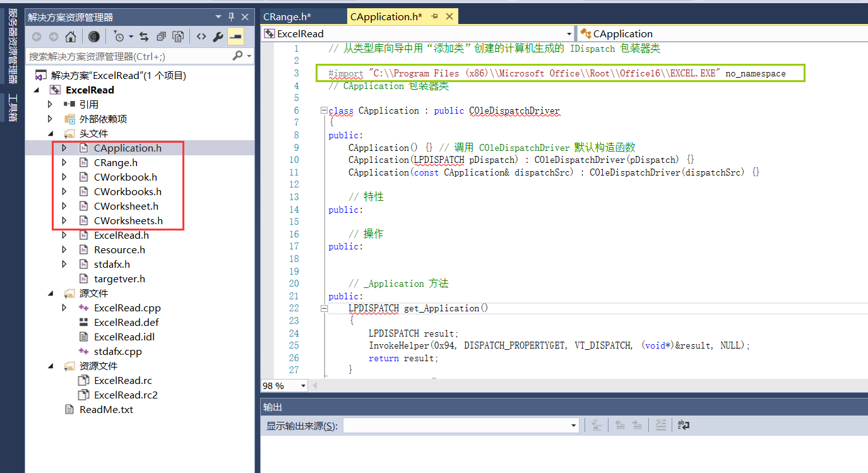Switch to the CApplication.h* editor tab
Viewport: 868px width, 473px height.
[x=386, y=17]
